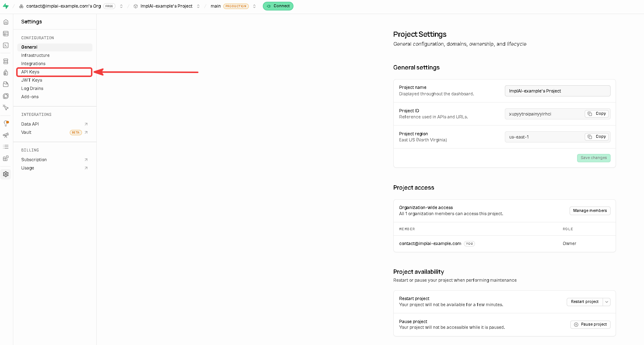Open the Project Settings gear icon
644x345 pixels.
6,174
